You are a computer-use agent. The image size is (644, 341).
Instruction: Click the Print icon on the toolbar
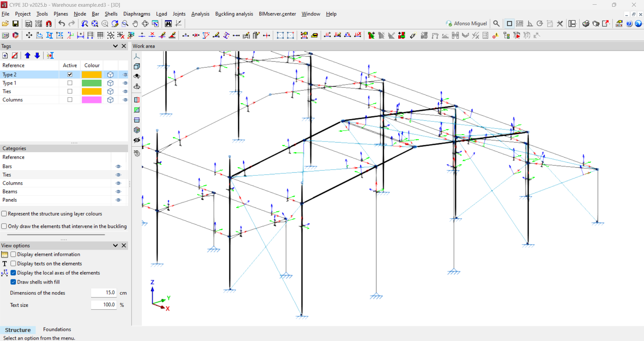586,23
